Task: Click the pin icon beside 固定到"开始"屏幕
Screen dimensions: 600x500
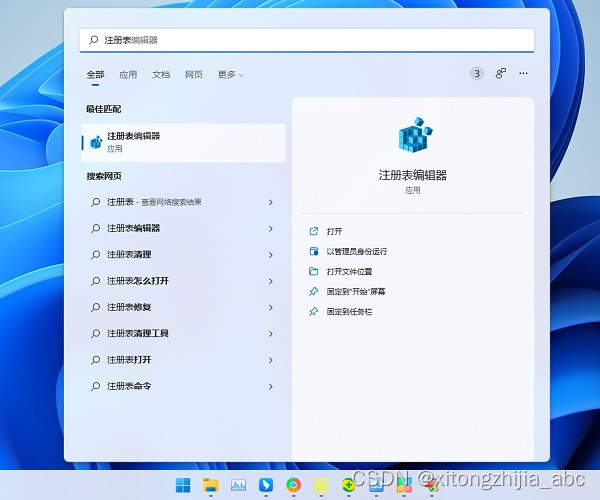Action: click(313, 292)
